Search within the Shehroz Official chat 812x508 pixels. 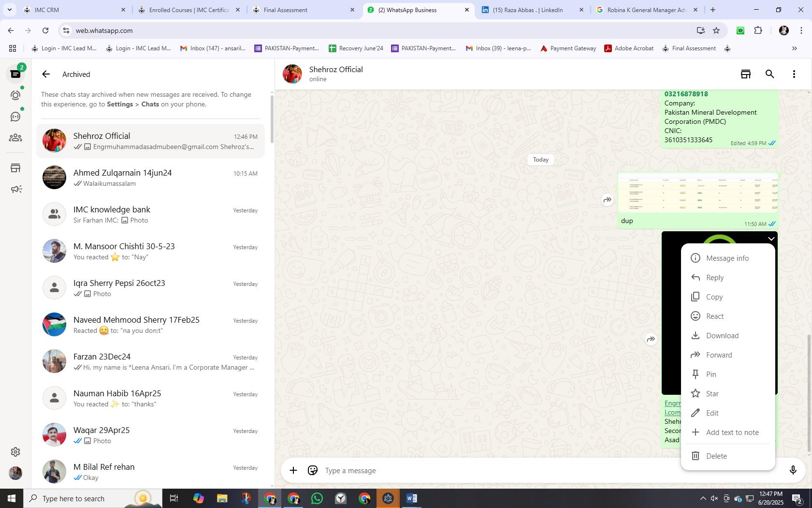(x=770, y=74)
